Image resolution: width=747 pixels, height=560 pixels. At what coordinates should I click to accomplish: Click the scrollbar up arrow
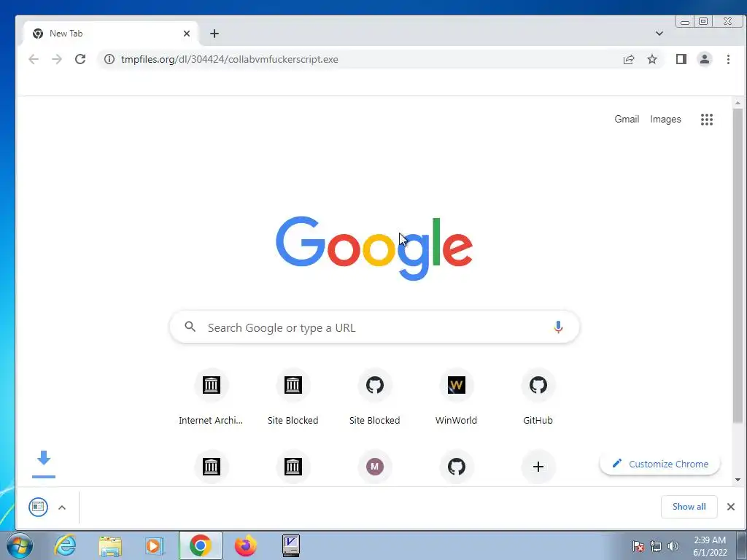[x=738, y=103]
